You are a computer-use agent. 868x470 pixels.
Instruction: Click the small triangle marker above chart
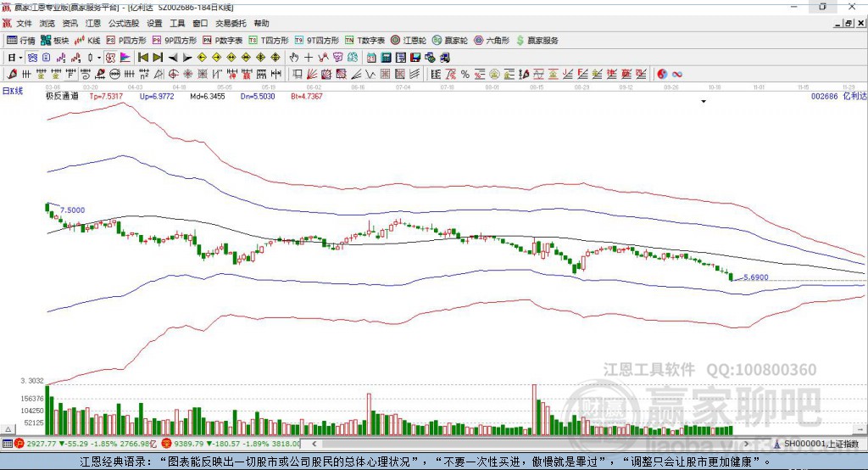tap(704, 102)
